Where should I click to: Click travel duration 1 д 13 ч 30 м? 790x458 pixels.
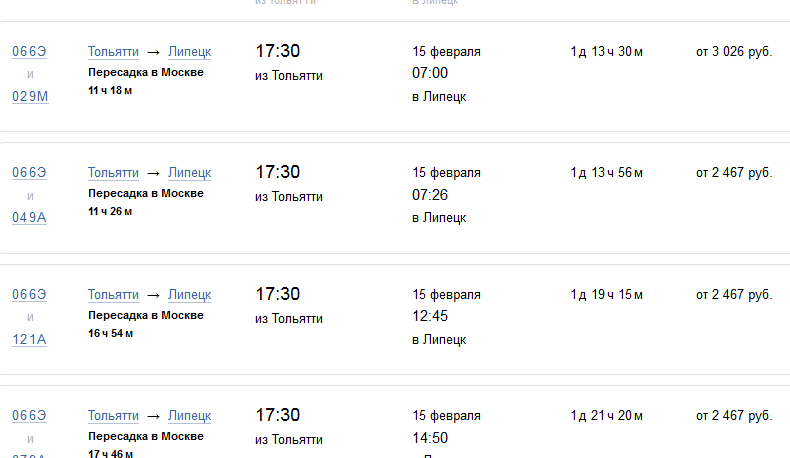(x=606, y=51)
